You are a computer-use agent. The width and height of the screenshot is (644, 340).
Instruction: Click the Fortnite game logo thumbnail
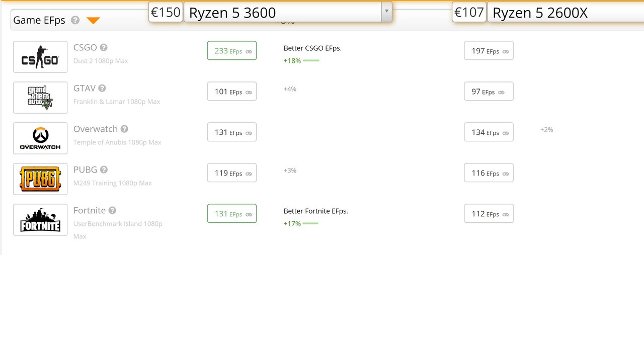click(40, 220)
